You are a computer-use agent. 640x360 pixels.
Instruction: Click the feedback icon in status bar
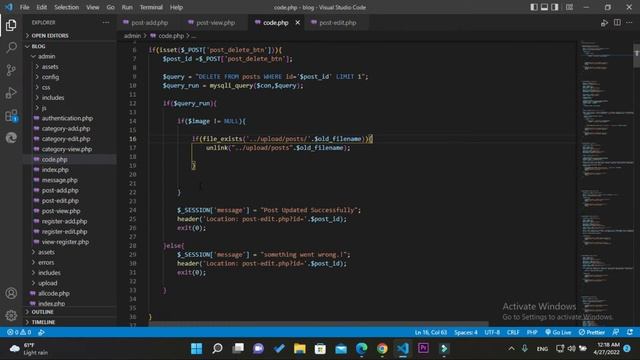(616, 332)
